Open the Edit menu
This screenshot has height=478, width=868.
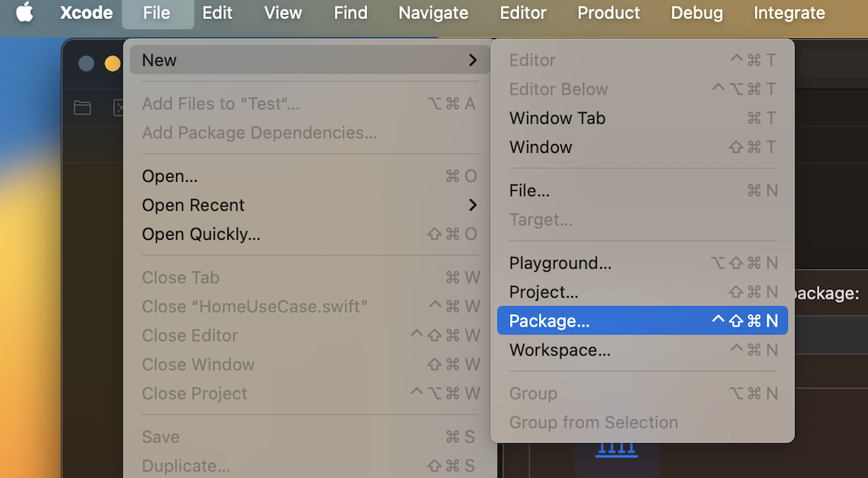(217, 12)
